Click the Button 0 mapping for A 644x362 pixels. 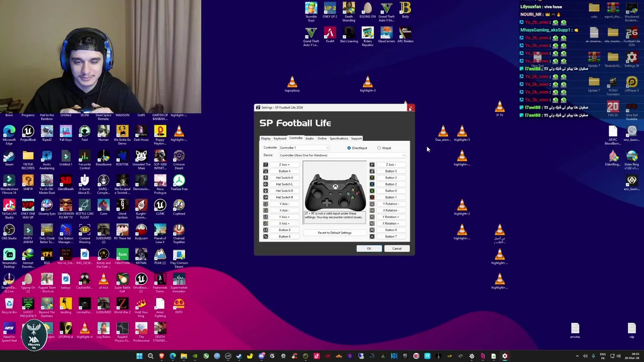390,191
